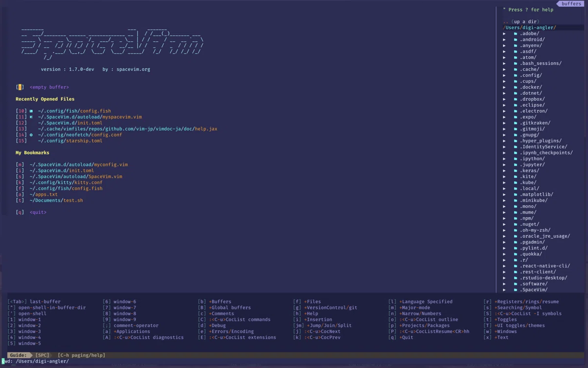Click the folder icon beside .atom/
The width and height of the screenshot is (588, 368).
pos(515,57)
